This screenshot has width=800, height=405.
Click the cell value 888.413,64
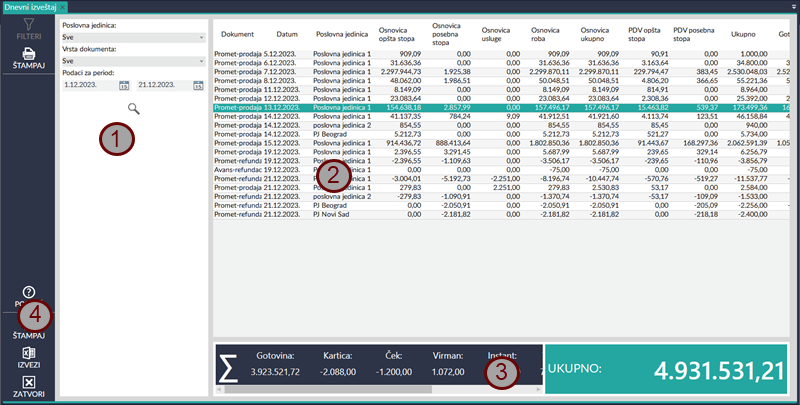click(453, 143)
